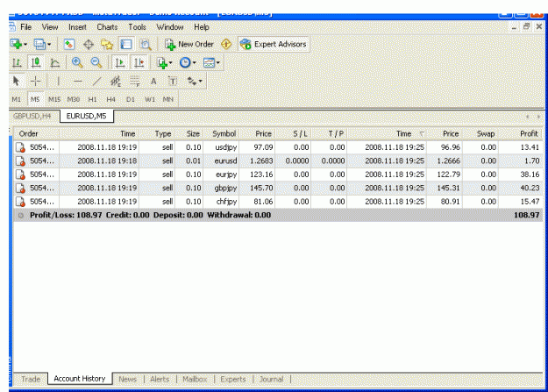
Task: Zoom out on the chart
Action: coord(96,63)
